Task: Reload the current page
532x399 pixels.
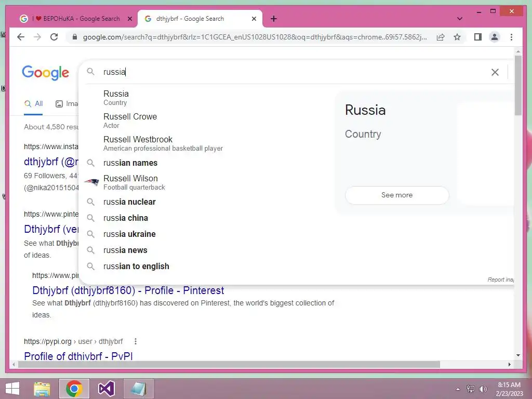Action: point(54,37)
